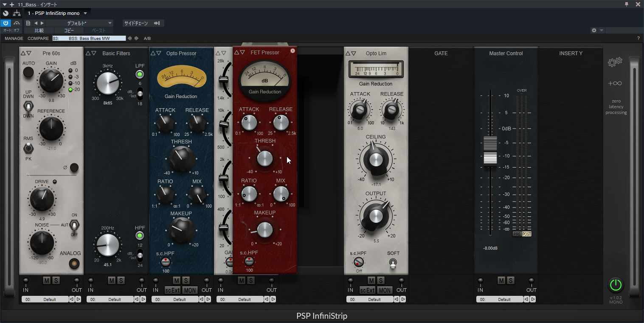
Task: Click FET Pressor down triangle
Action: pos(242,52)
